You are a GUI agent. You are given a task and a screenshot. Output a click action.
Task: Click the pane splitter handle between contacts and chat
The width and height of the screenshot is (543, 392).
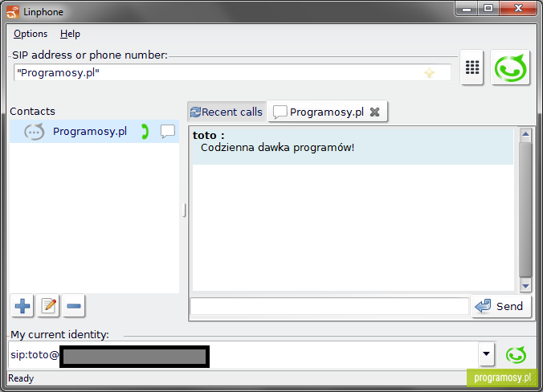[184, 210]
